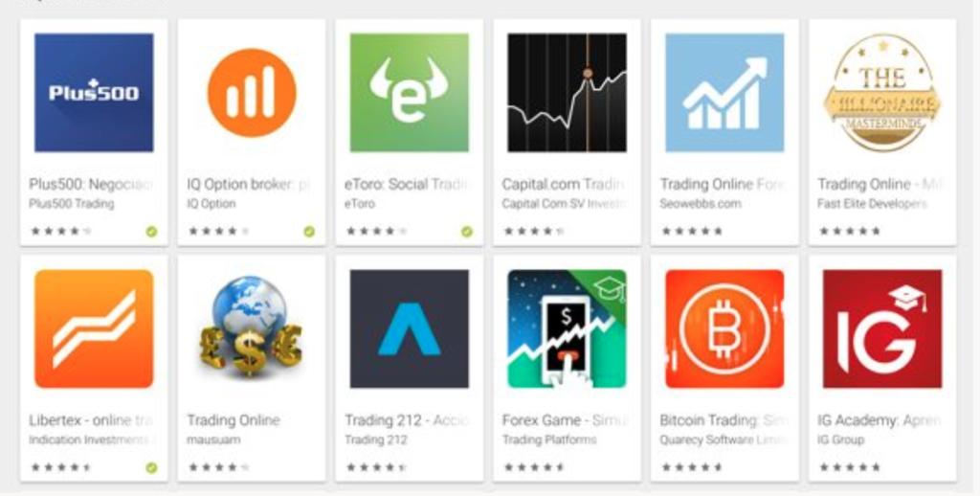The height and width of the screenshot is (496, 980).
Task: Click the orange IQ Option bars icon
Action: click(x=252, y=93)
